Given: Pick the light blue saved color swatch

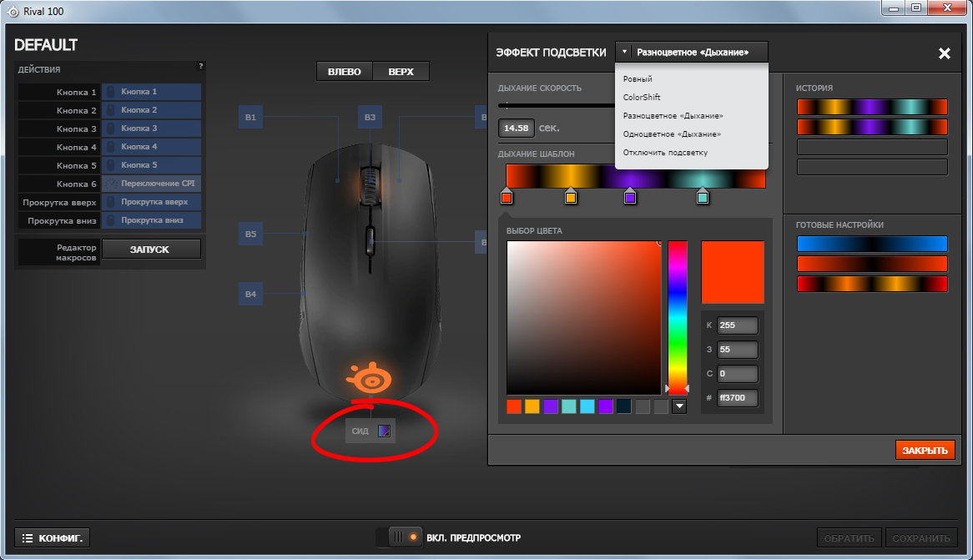Looking at the screenshot, I should (x=587, y=406).
